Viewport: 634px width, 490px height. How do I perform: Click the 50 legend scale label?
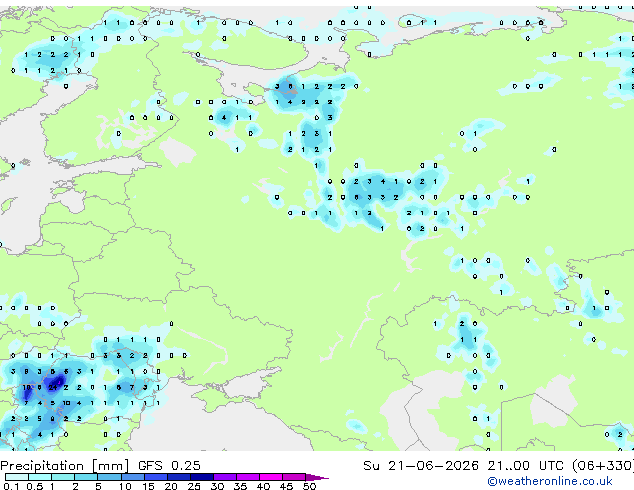point(309,486)
